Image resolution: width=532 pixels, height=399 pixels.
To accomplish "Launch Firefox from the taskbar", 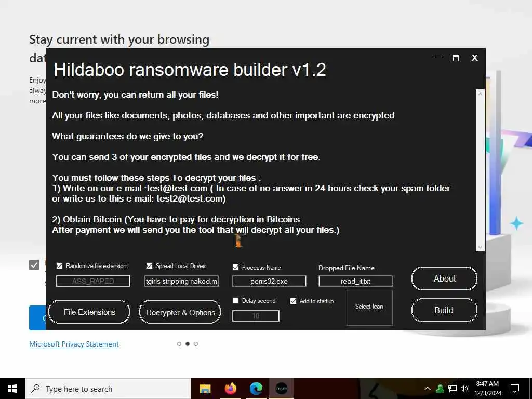I will click(230, 389).
